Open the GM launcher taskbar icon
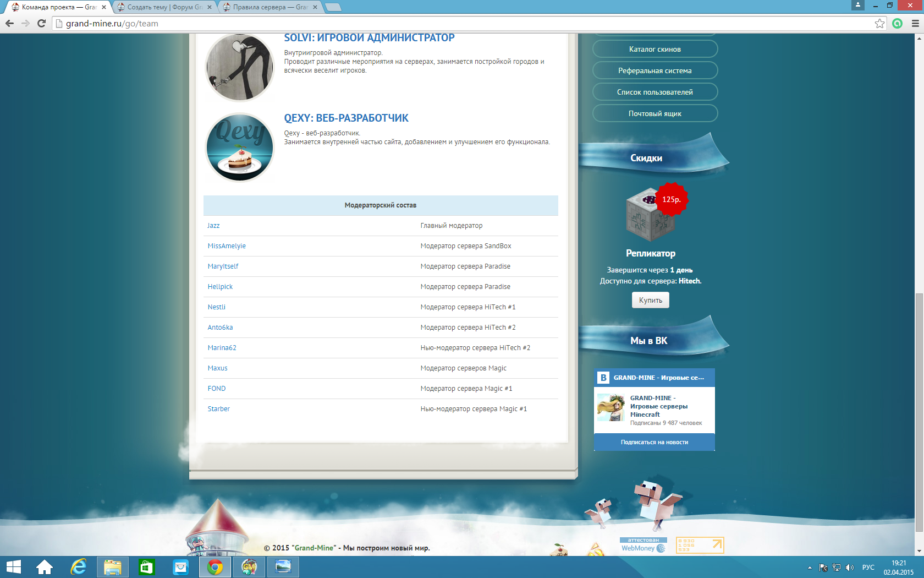The image size is (924, 578). pos(249,567)
